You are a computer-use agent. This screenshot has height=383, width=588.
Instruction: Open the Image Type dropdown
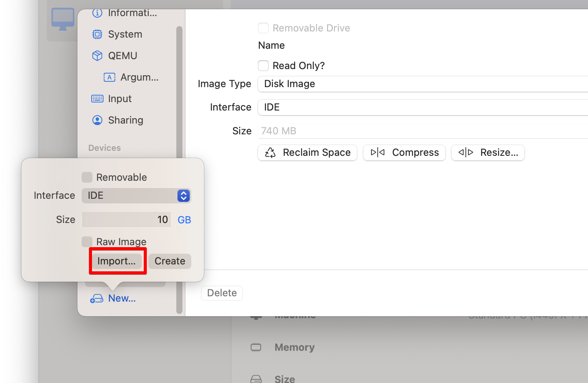[x=422, y=84]
